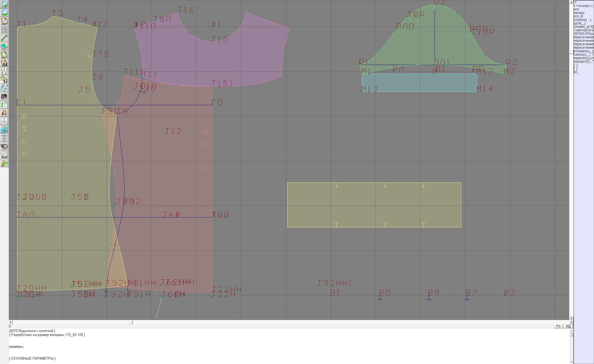Screen dimensions: 594x364
Task: Open the compass measuring tool
Action: coord(4,71)
